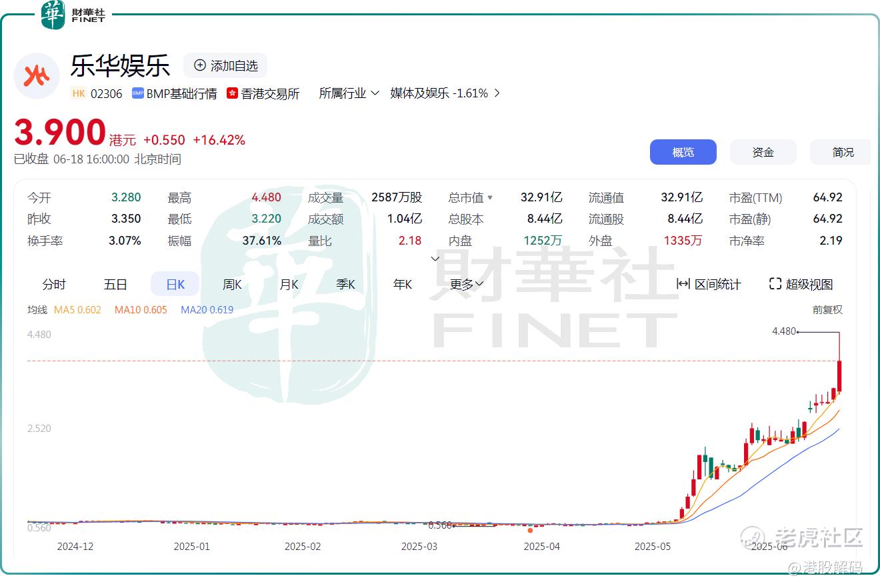Click the 2025-03 date axis label
The image size is (880, 588).
419,547
